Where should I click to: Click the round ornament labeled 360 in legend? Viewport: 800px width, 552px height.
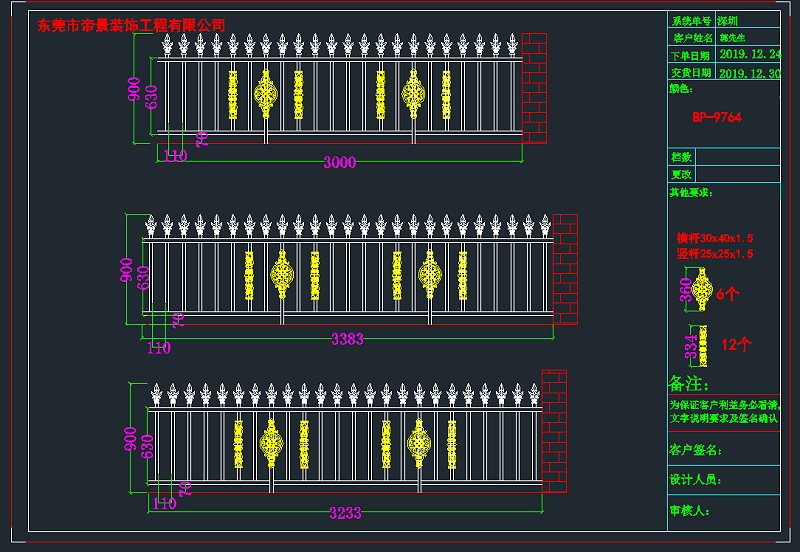(x=701, y=292)
